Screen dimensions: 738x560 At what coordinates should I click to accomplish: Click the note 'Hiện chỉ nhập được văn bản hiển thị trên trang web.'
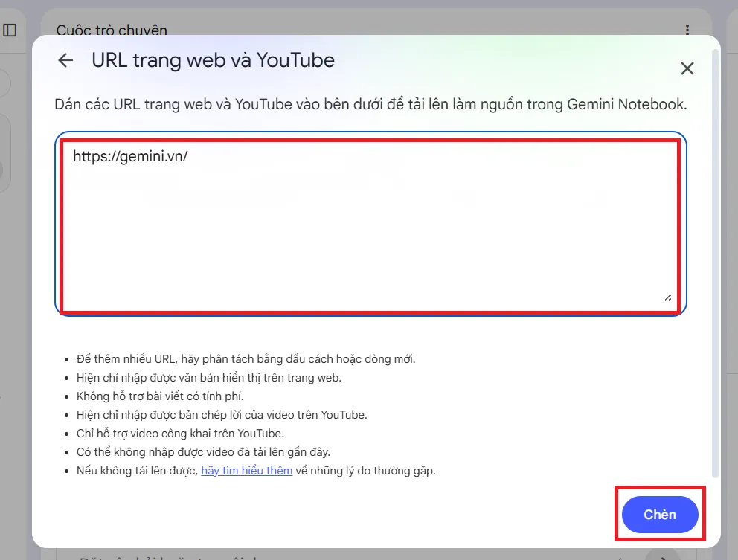(x=209, y=378)
